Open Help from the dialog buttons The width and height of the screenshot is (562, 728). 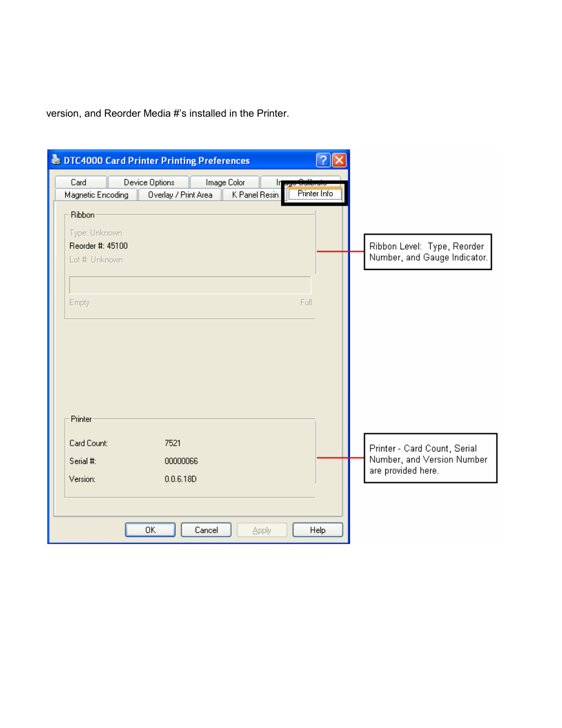tap(318, 530)
